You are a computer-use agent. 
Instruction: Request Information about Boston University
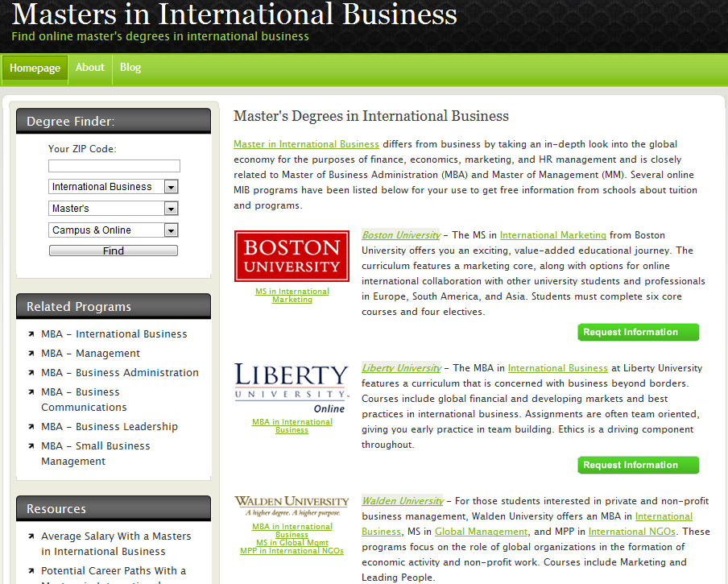[638, 331]
